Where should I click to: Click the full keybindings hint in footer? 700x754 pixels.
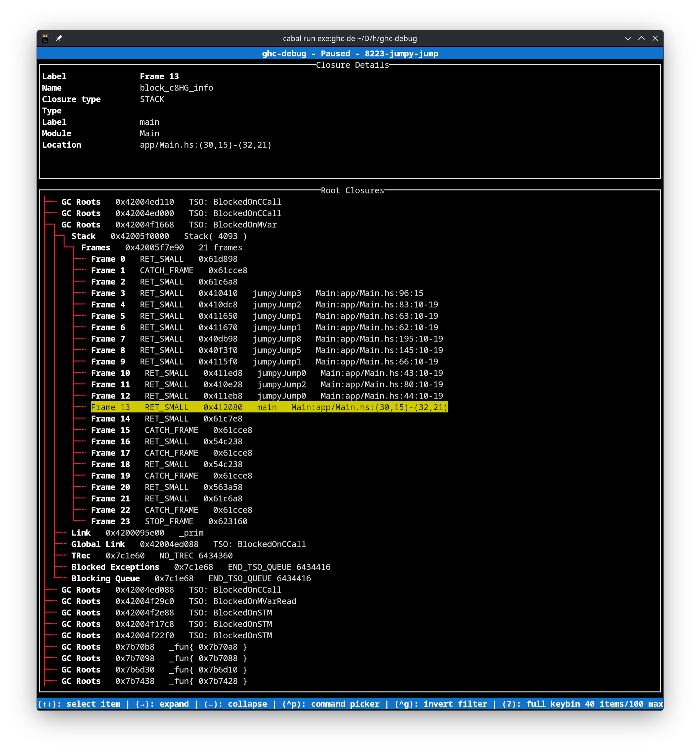[x=541, y=704]
